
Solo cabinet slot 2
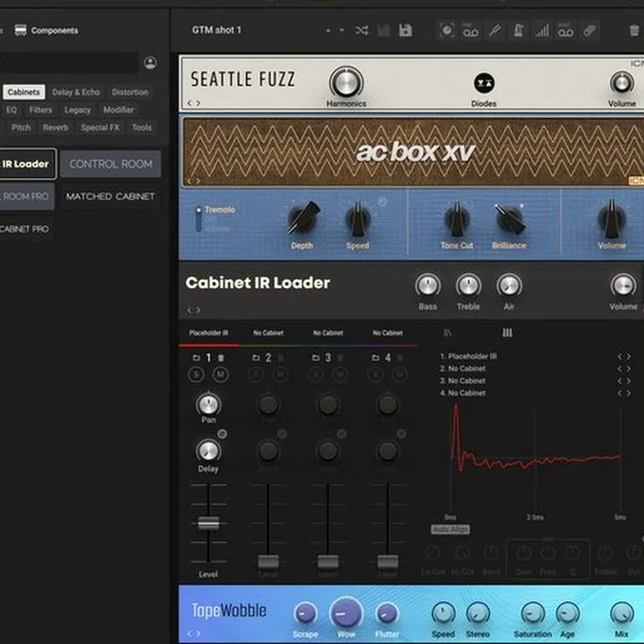coord(256,375)
